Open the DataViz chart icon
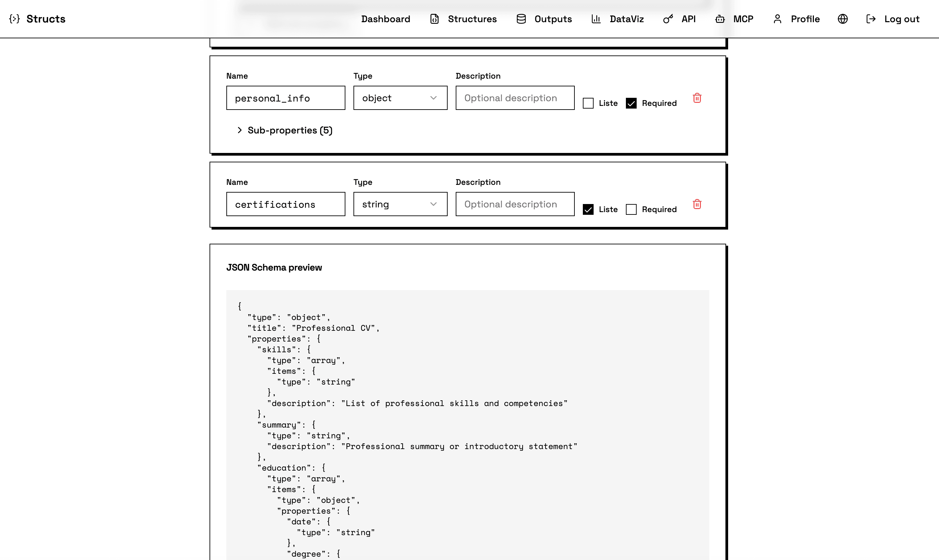 [x=596, y=19]
